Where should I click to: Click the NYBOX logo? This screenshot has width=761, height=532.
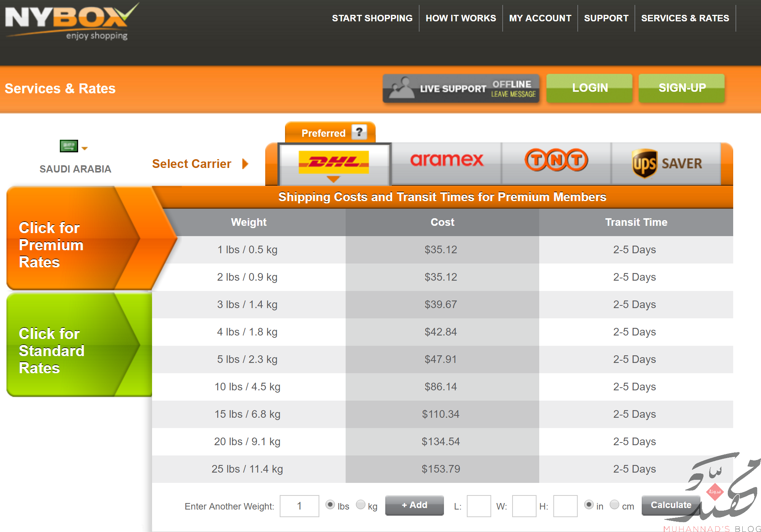click(x=72, y=21)
